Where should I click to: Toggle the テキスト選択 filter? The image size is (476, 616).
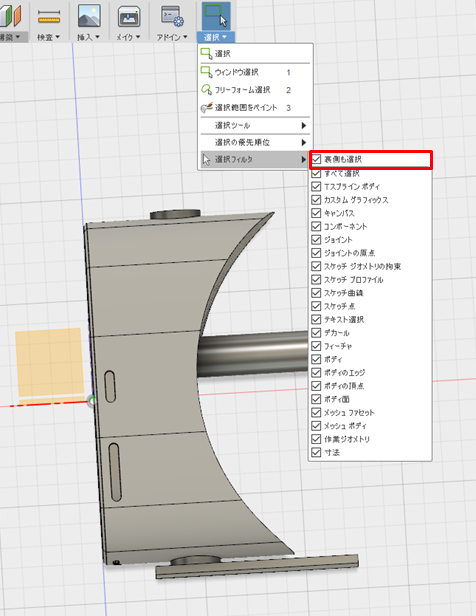click(316, 319)
